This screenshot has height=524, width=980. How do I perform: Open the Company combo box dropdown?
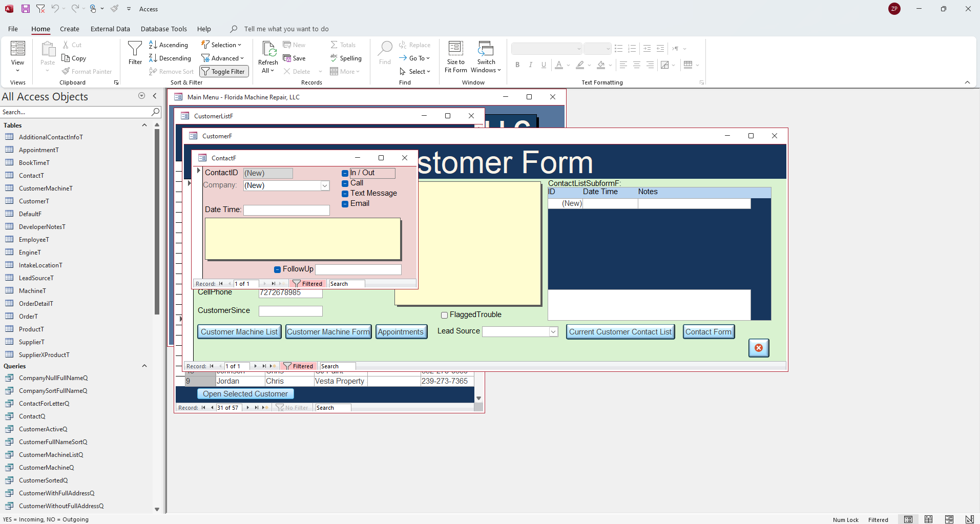pyautogui.click(x=325, y=186)
